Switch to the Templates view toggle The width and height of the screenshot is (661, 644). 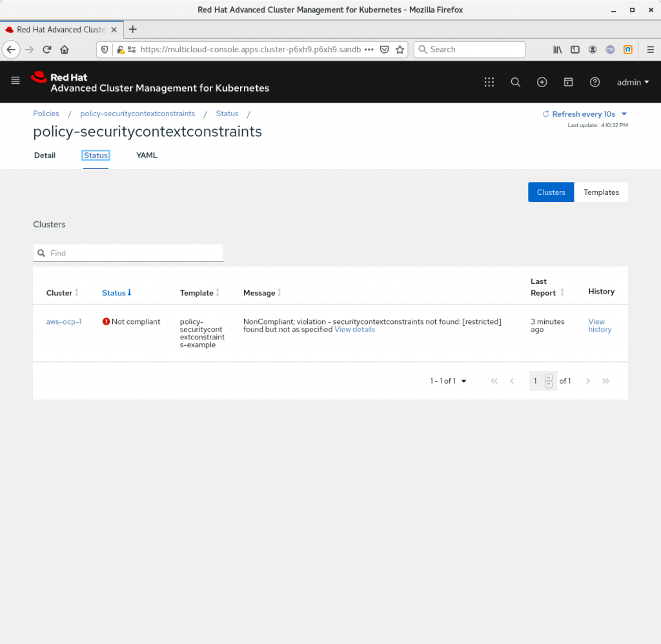click(x=601, y=192)
